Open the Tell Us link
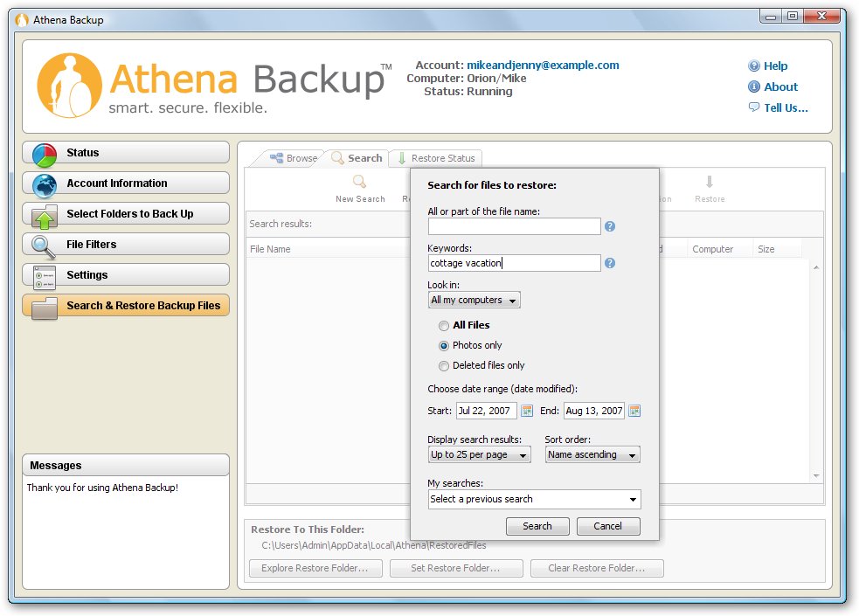 (x=786, y=107)
